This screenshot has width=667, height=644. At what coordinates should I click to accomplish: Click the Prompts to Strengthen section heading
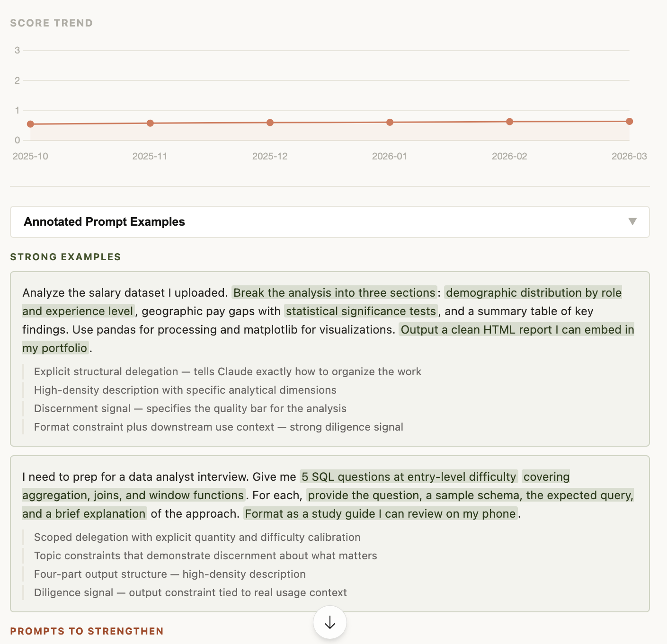[87, 631]
